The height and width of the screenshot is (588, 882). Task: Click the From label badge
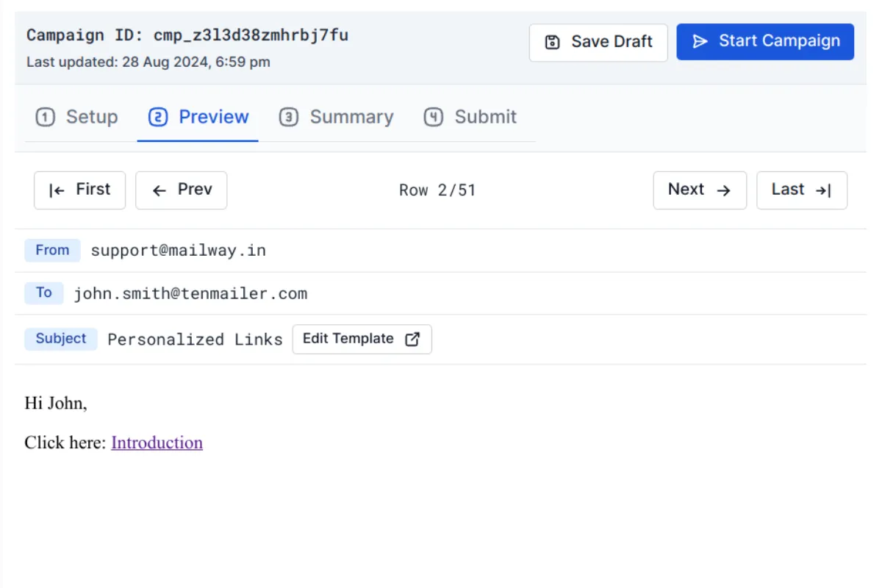pos(52,250)
